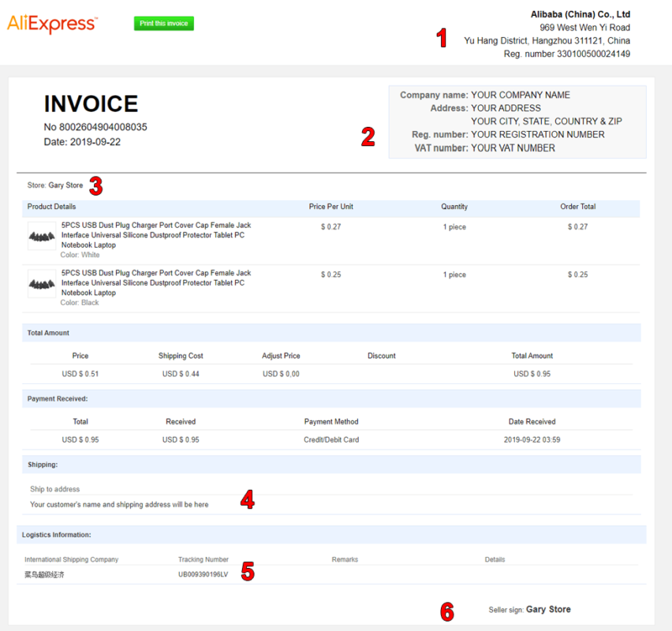The width and height of the screenshot is (672, 631).
Task: Click the White item's order total
Action: pos(577,227)
